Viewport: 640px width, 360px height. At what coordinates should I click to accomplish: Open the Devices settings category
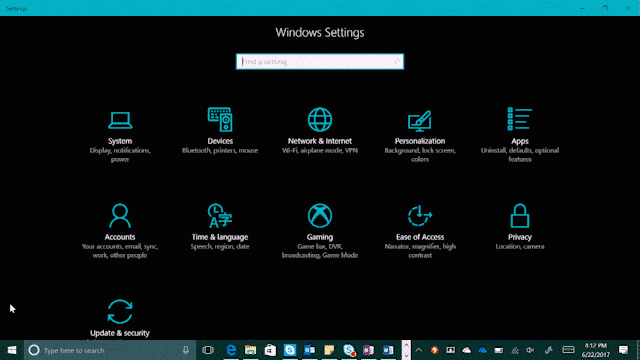click(x=220, y=132)
